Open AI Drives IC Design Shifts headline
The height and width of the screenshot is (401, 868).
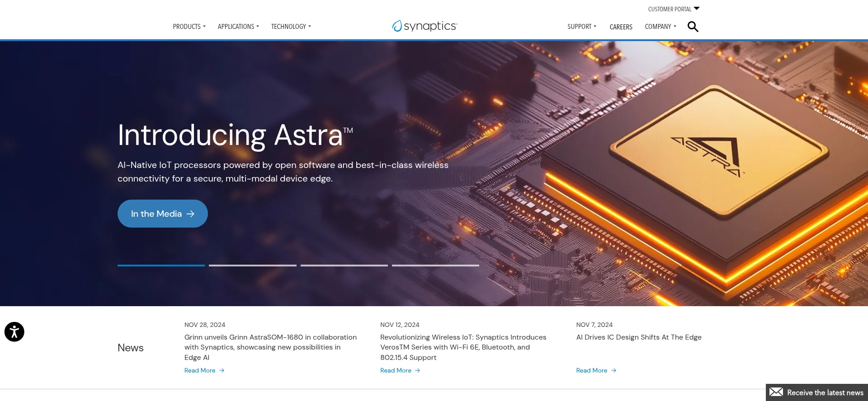coord(639,337)
